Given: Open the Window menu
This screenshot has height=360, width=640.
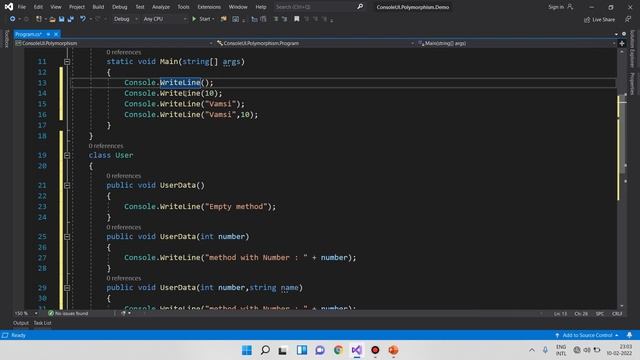Looking at the screenshot, I should tap(238, 7).
